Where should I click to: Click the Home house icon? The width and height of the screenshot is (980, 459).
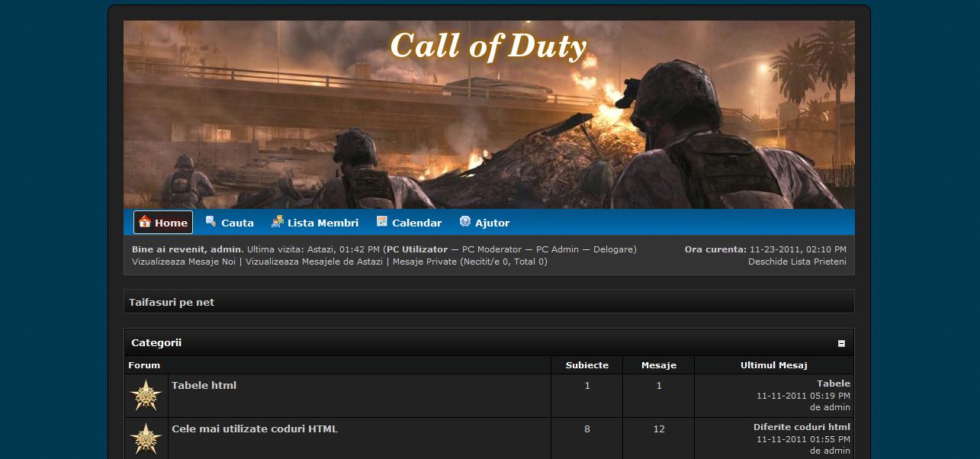coord(145,222)
